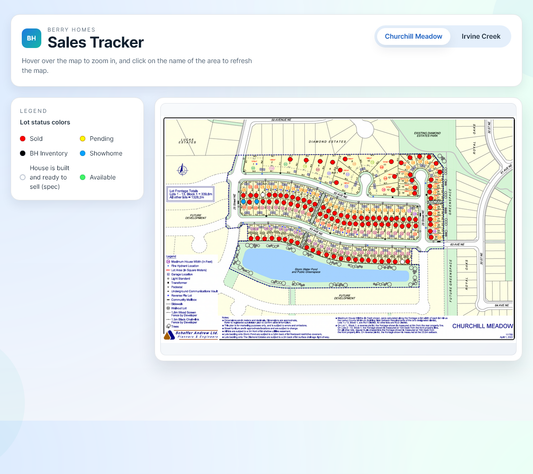
Task: Click the black BH Inventory swatch
Action: point(23,153)
